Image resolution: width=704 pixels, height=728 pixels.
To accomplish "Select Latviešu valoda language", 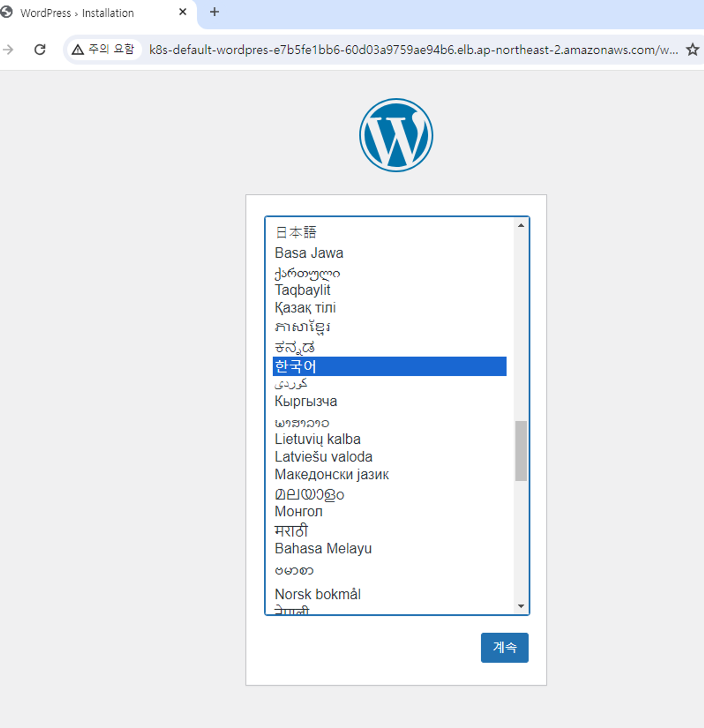I will pos(390,457).
